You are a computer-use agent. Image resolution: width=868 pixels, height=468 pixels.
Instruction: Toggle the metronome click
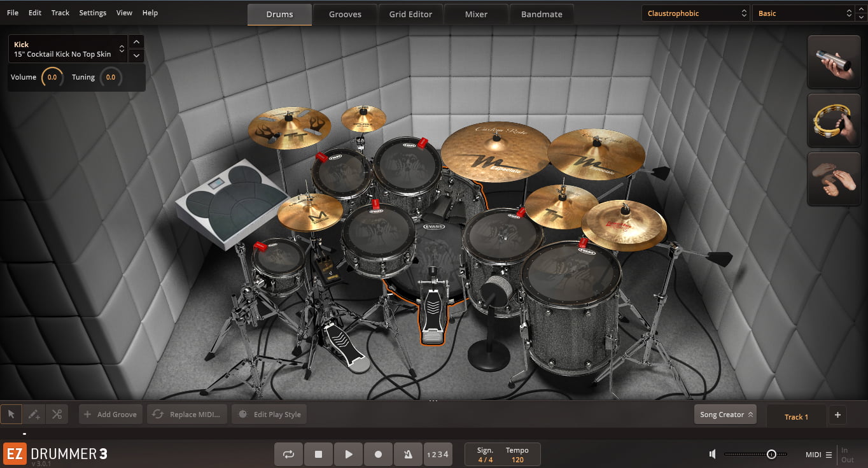pyautogui.click(x=407, y=454)
